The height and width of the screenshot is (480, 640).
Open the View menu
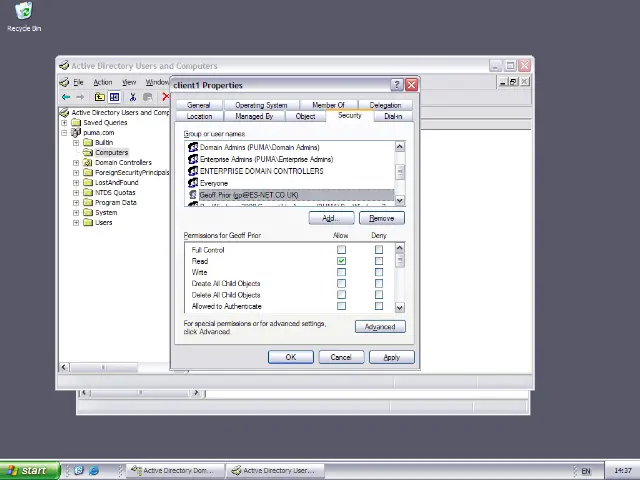tap(129, 82)
